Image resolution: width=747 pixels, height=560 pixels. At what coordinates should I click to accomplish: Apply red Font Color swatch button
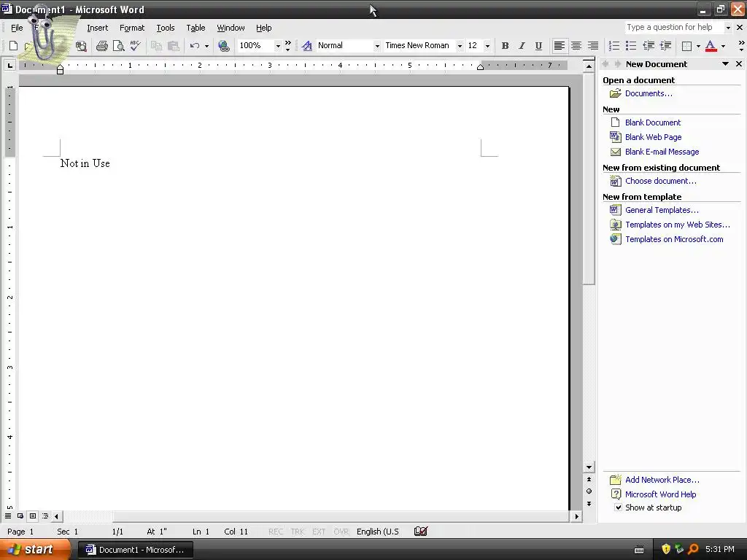[x=711, y=46]
